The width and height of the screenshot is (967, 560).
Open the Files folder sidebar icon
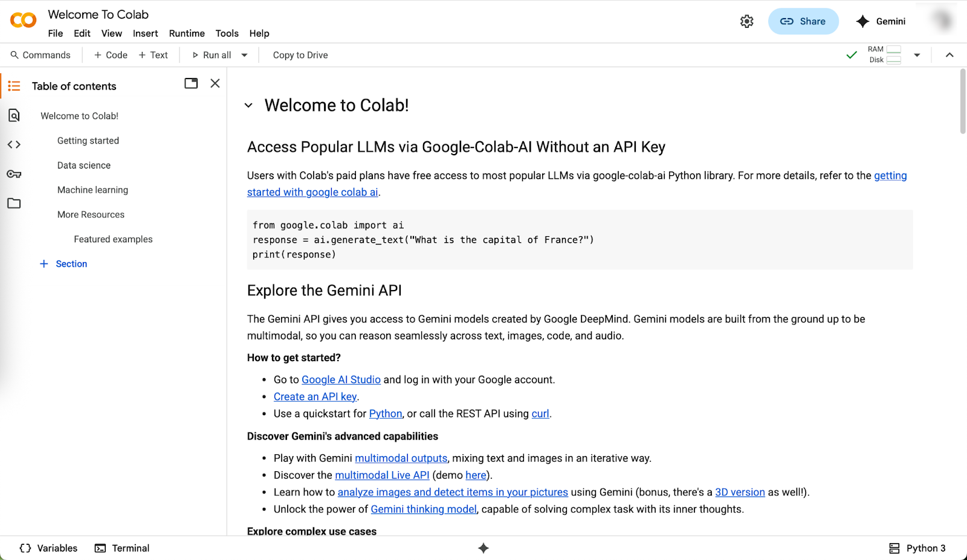tap(14, 204)
